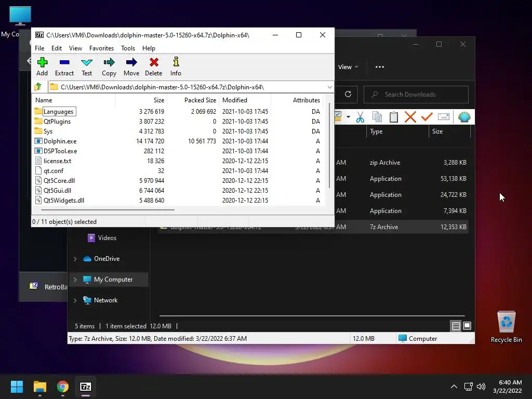Open the Favorites menu
The height and width of the screenshot is (399, 532).
click(x=101, y=48)
